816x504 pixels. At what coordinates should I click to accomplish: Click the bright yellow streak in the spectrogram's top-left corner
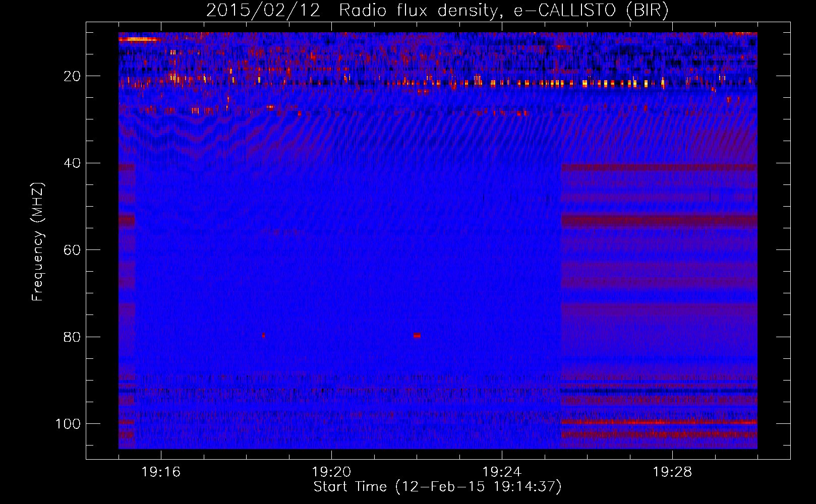140,39
